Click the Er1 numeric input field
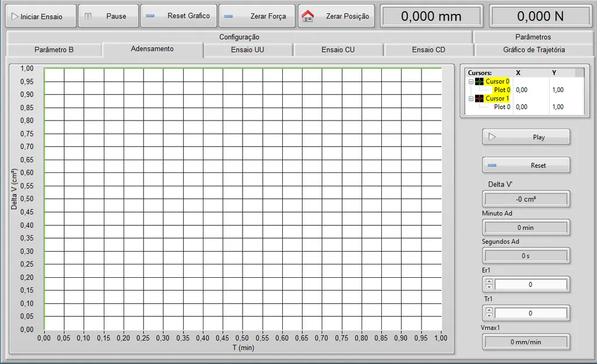This screenshot has height=364, width=597. [531, 285]
